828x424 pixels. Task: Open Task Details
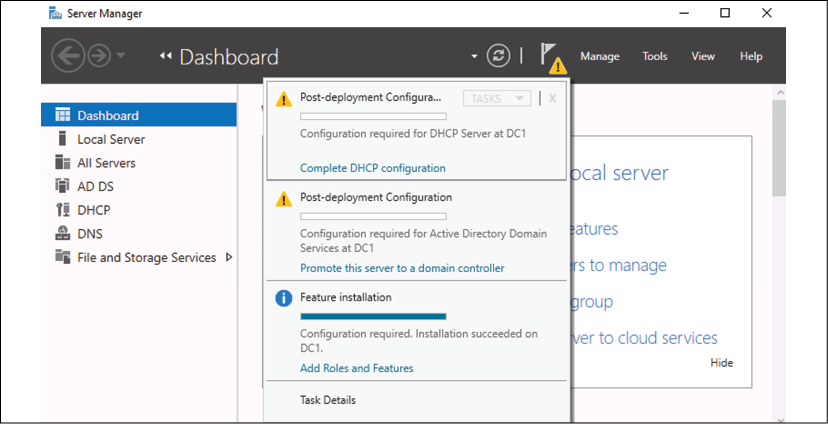[328, 400]
